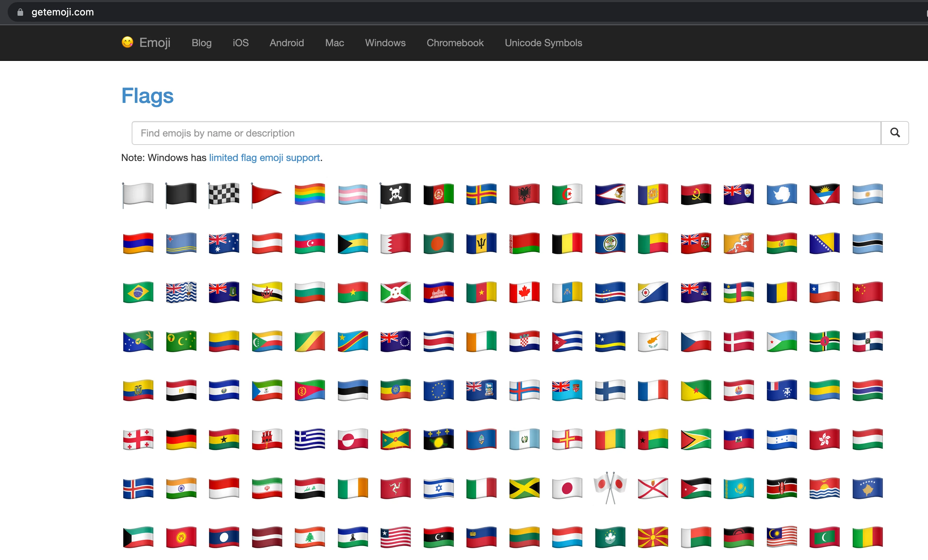The height and width of the screenshot is (560, 928).
Task: Select the Japan flag emoji
Action: 567,488
